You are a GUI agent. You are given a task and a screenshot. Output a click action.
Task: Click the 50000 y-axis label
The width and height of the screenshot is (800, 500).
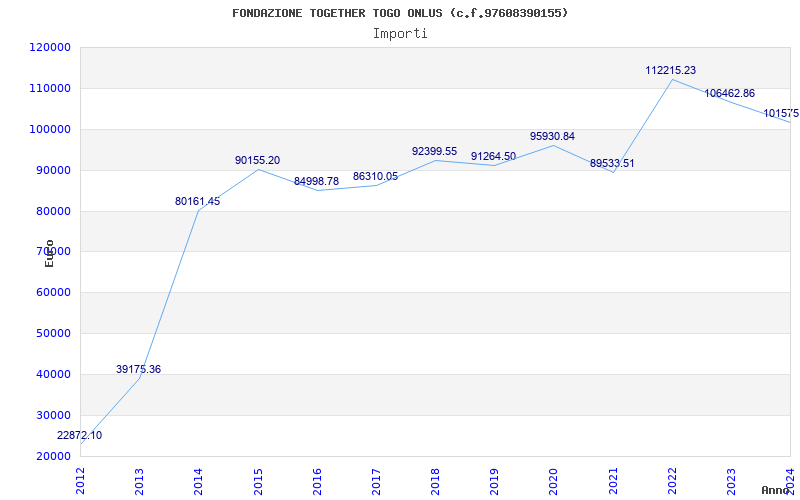(53, 333)
